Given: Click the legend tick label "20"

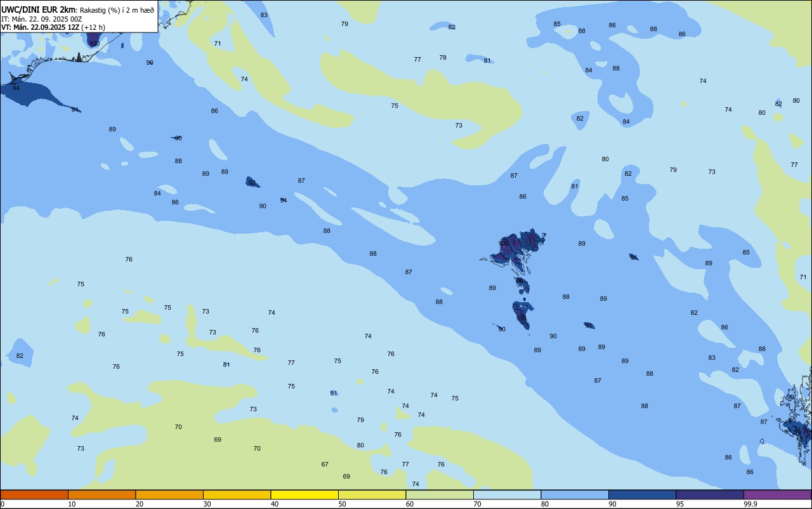Looking at the screenshot, I should [140, 504].
